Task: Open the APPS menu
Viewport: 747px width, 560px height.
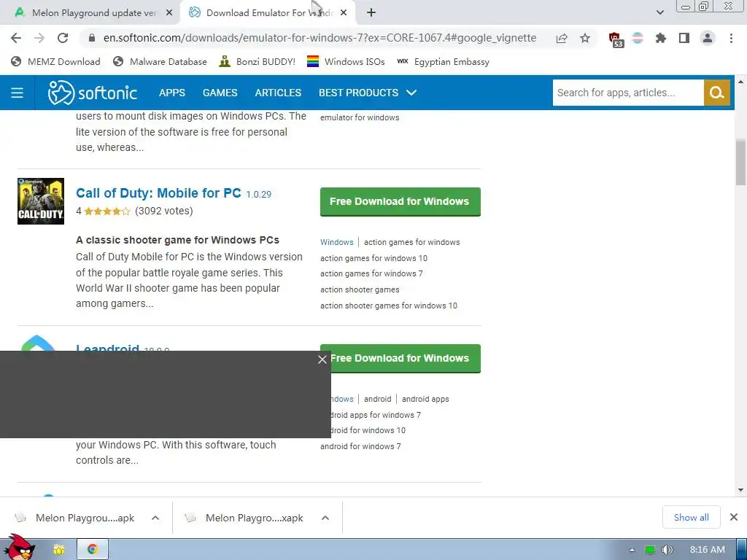Action: pyautogui.click(x=172, y=93)
